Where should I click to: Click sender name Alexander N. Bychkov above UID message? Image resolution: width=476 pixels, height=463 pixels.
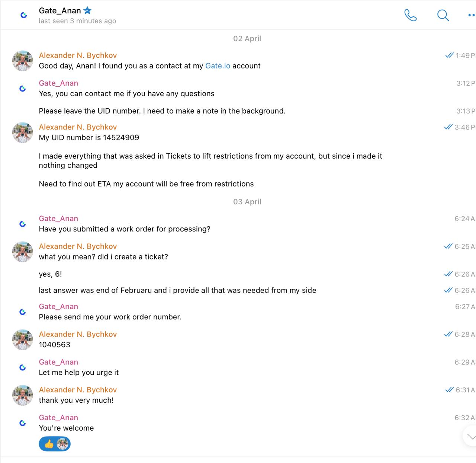coord(78,127)
